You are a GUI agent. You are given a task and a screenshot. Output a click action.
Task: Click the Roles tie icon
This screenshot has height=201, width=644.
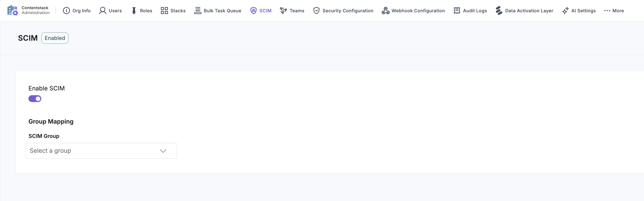click(x=134, y=11)
